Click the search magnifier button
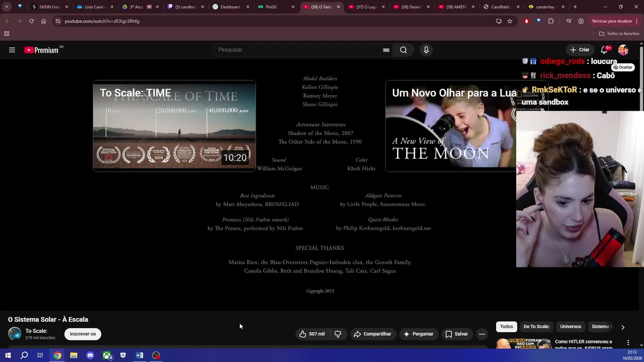 point(404,50)
